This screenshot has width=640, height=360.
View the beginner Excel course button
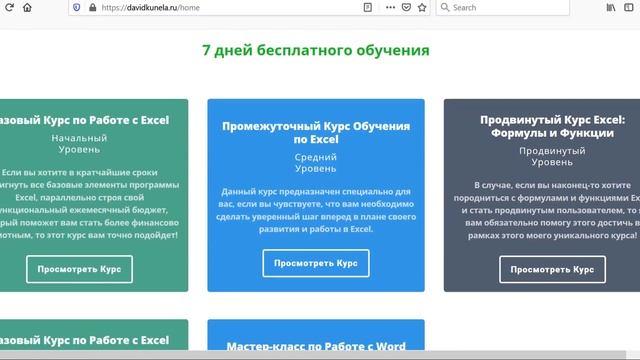(x=79, y=269)
